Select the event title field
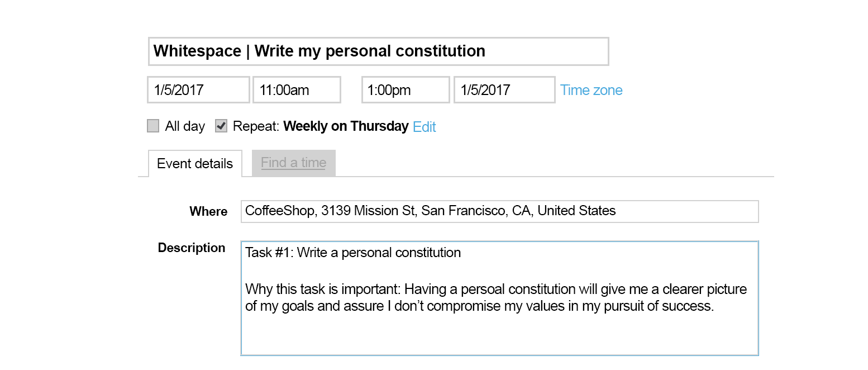Image resolution: width=868 pixels, height=370 pixels. point(378,51)
